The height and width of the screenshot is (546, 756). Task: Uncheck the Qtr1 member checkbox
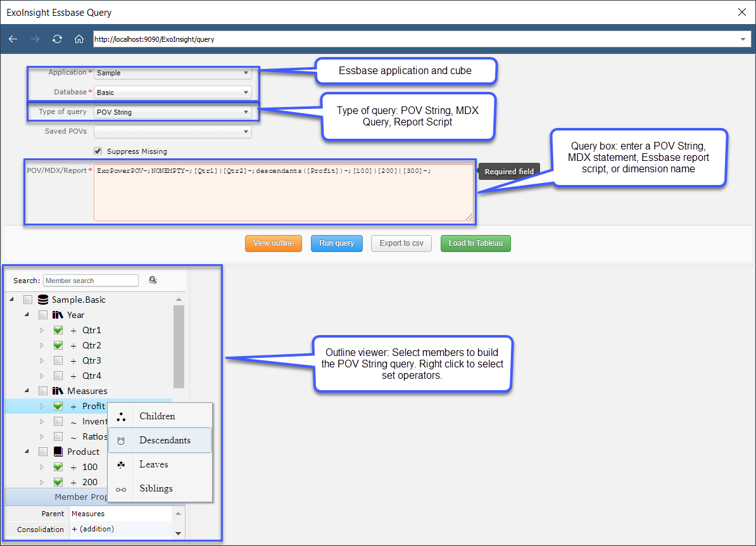coord(58,330)
